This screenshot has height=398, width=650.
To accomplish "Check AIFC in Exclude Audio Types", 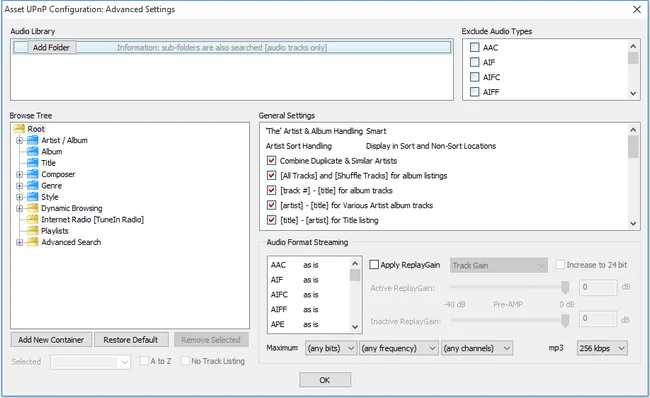I will (x=474, y=77).
